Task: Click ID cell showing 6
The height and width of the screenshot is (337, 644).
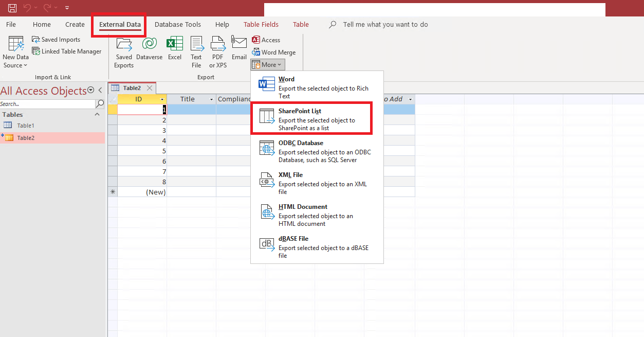Action: pyautogui.click(x=142, y=161)
